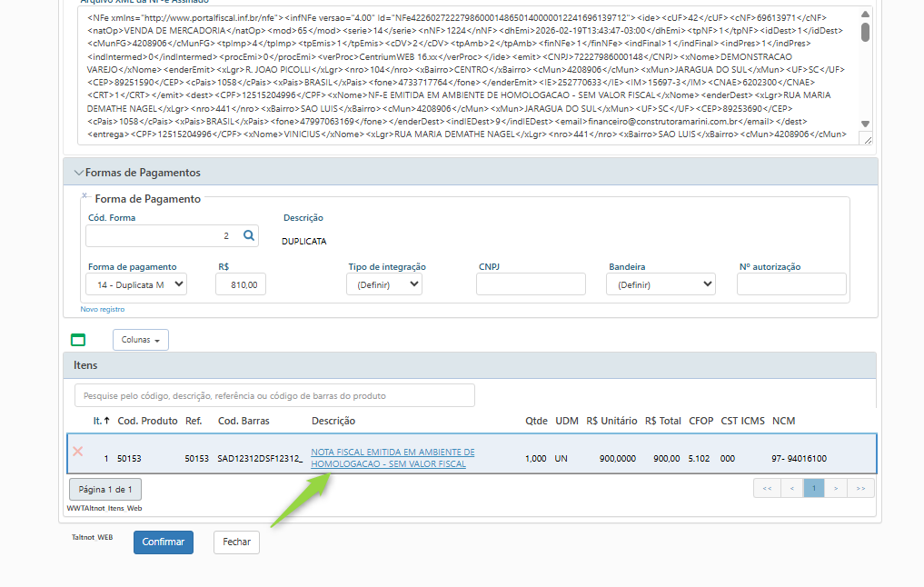The width and height of the screenshot is (924, 587).
Task: Open the Tipo de integração dropdown
Action: (383, 284)
